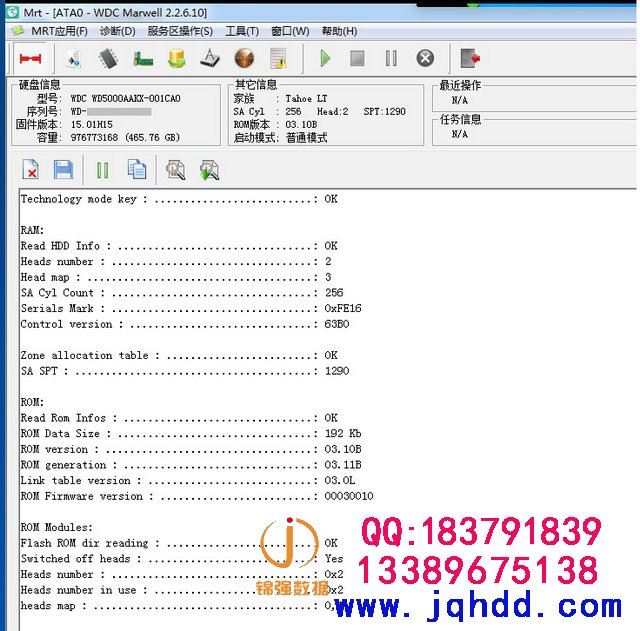Open the 帮助(H) menu

tap(340, 31)
